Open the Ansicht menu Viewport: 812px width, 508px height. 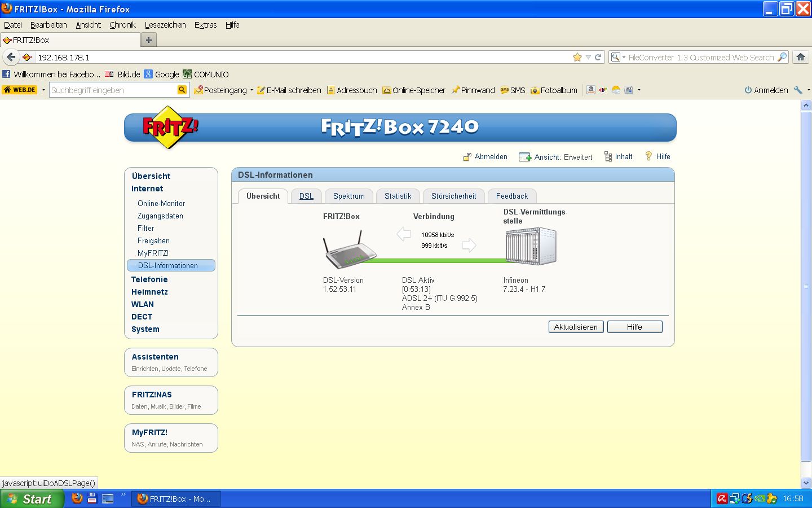point(89,25)
